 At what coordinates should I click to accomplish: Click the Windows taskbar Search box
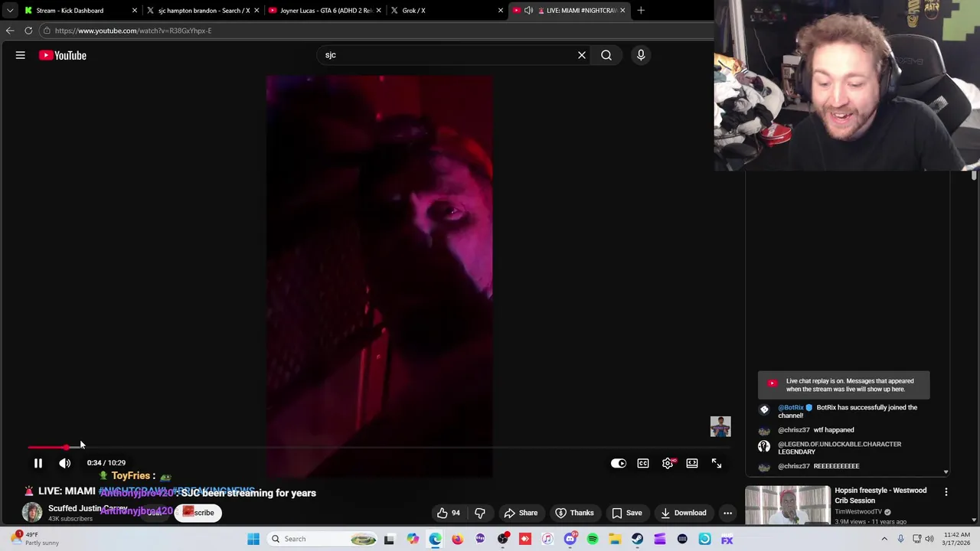(323, 539)
